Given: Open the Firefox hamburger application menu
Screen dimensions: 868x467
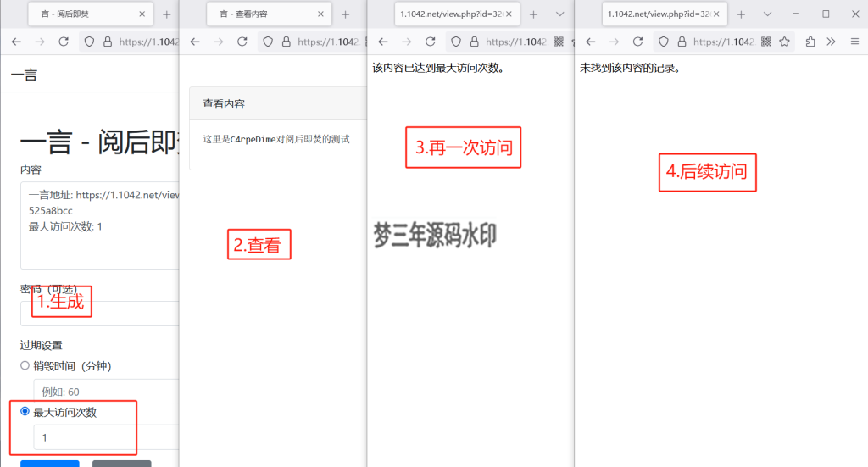Looking at the screenshot, I should pyautogui.click(x=854, y=42).
